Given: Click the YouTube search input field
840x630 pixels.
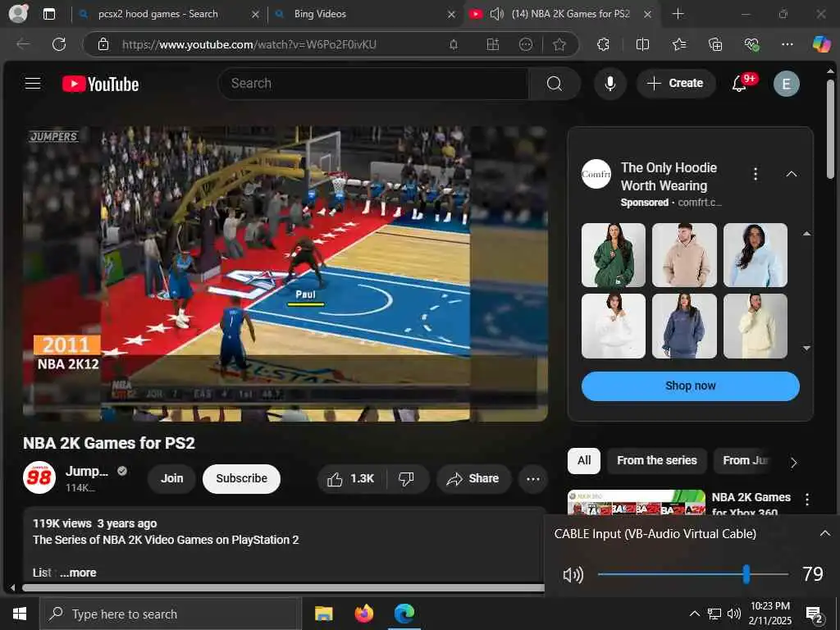Looking at the screenshot, I should 373,84.
